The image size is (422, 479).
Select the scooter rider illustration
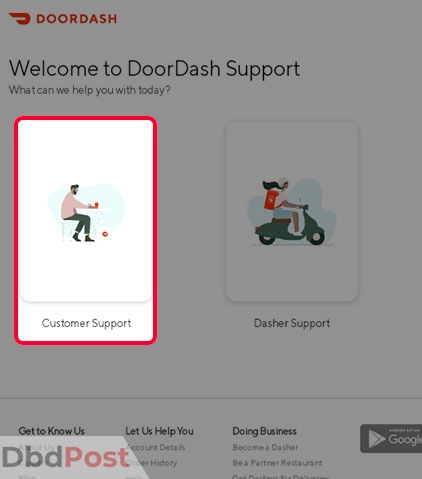click(x=291, y=211)
